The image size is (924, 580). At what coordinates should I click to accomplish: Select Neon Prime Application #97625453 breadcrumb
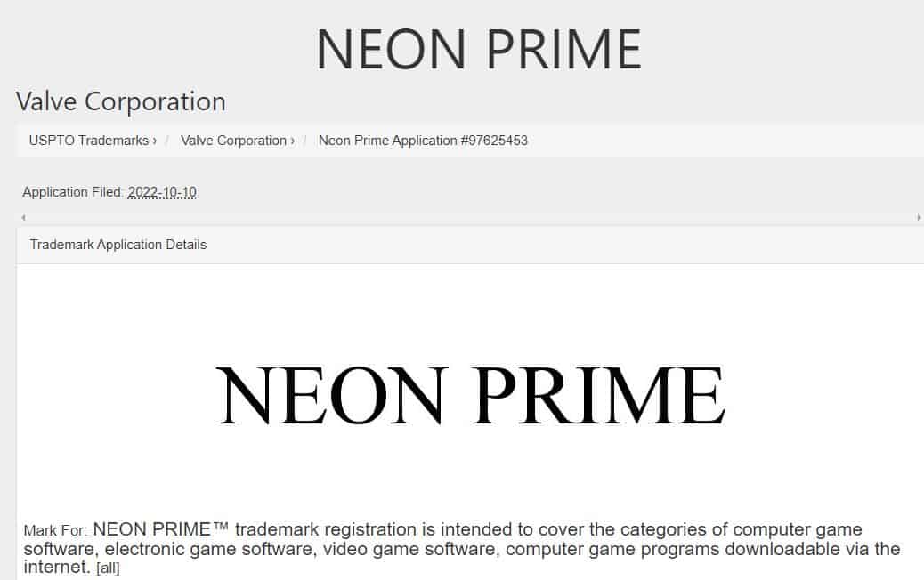423,141
